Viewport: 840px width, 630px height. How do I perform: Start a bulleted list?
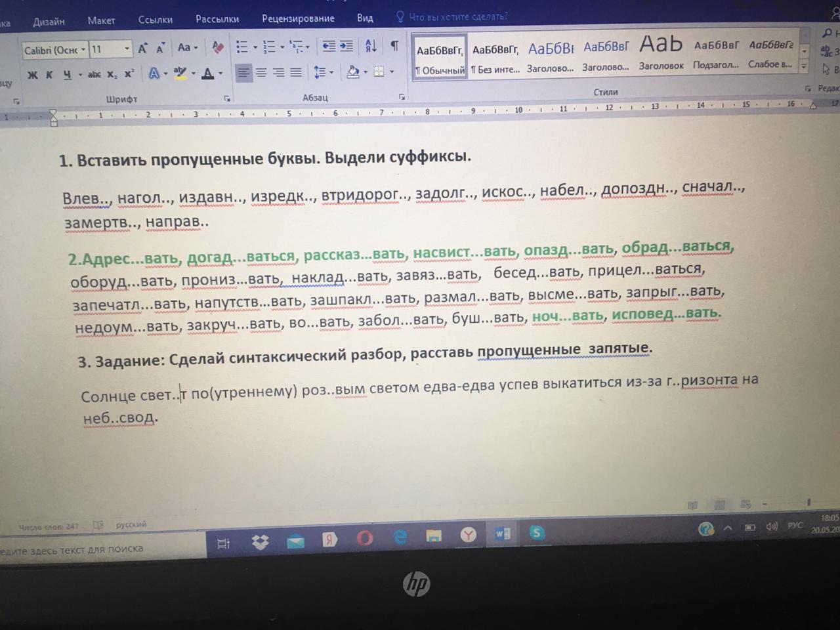[242, 47]
